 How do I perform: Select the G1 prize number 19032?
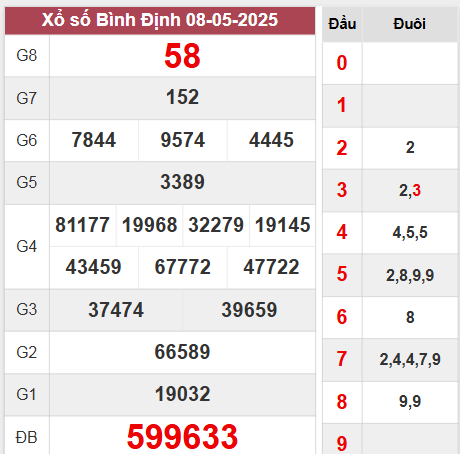click(182, 394)
